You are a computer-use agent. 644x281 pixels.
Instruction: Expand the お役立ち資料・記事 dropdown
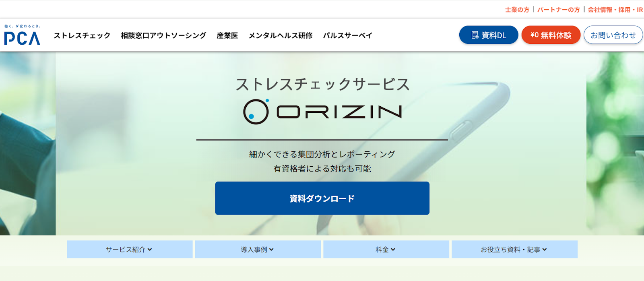pyautogui.click(x=514, y=249)
